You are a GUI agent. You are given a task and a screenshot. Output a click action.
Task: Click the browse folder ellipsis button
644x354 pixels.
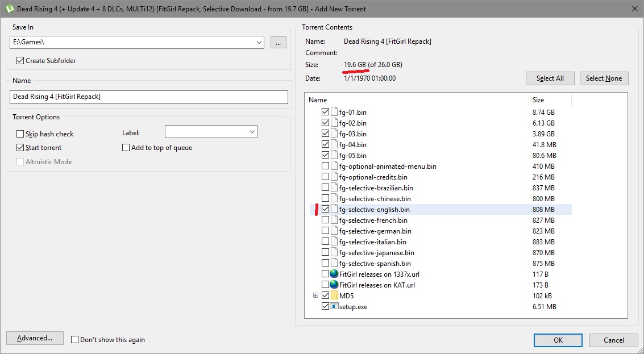pos(278,42)
